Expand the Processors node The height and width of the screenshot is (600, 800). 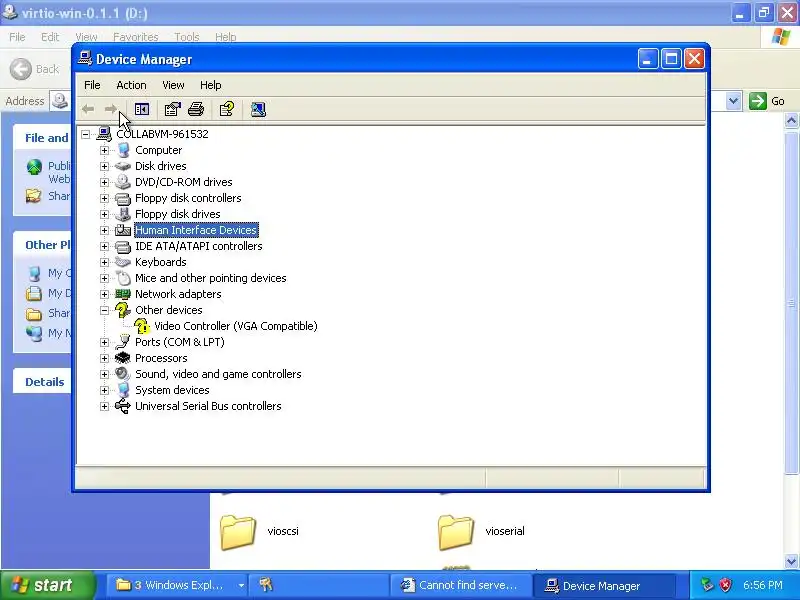(104, 358)
